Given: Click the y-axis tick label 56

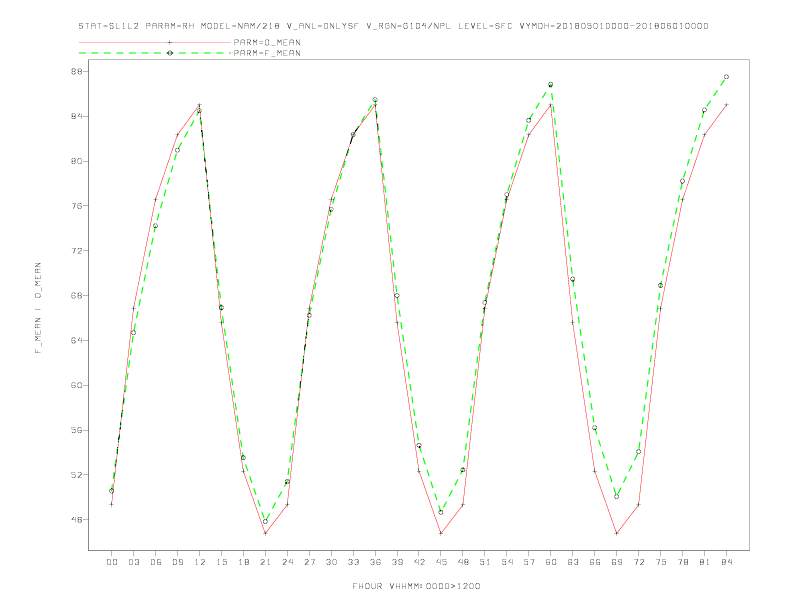Looking at the screenshot, I should click(77, 430).
